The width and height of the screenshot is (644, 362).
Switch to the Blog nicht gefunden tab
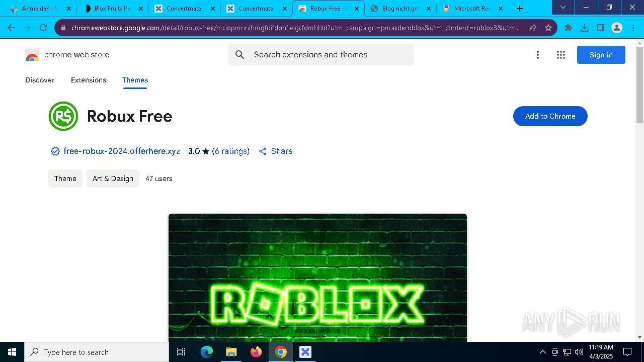point(400,9)
